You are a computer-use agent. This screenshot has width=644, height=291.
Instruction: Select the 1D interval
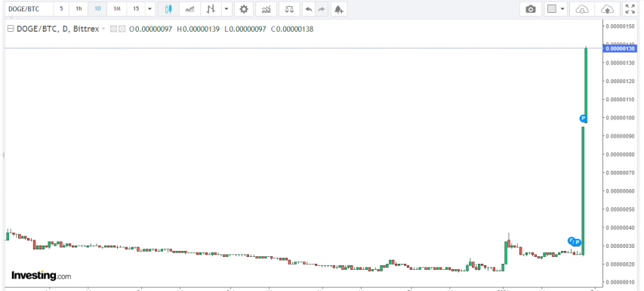[97, 9]
